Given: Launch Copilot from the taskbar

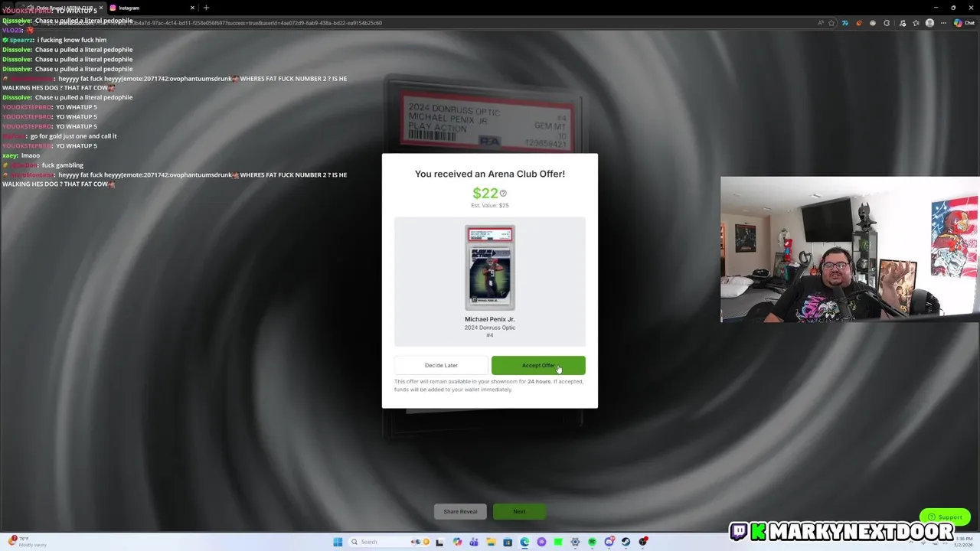Looking at the screenshot, I should tap(457, 542).
